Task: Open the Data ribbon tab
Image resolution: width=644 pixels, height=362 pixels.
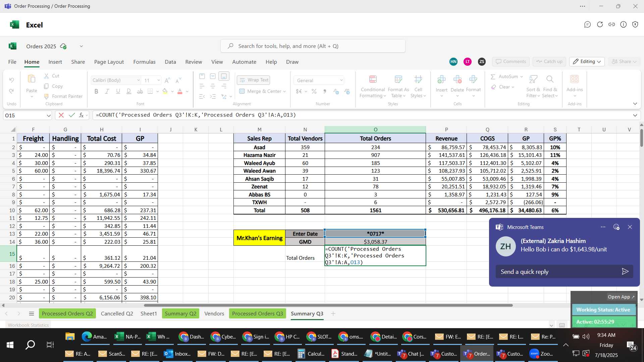Action: point(170,62)
